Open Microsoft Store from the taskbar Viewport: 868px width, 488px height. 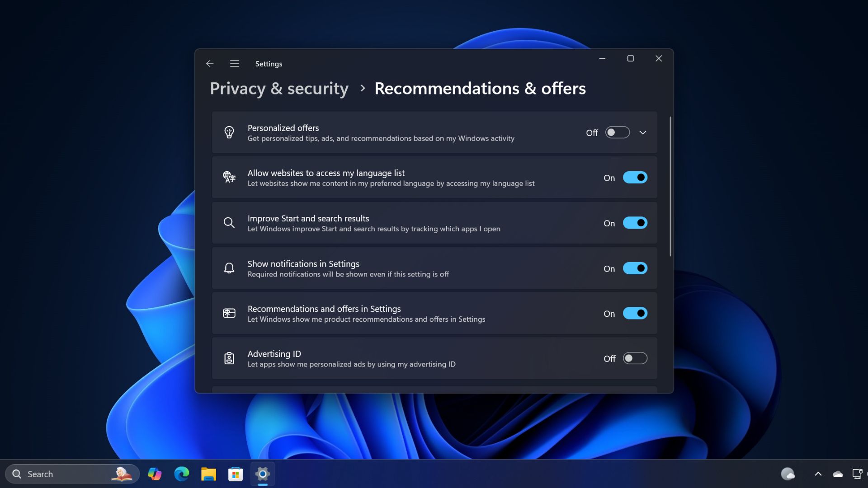[236, 474]
